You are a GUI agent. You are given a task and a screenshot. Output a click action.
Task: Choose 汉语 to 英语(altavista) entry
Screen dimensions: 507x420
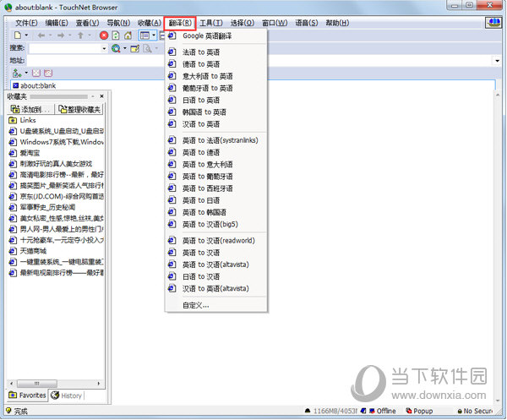click(216, 289)
